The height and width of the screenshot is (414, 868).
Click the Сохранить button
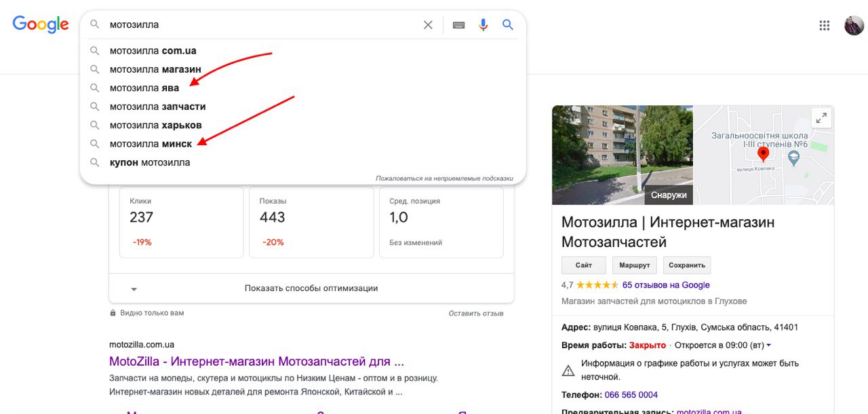tap(687, 265)
